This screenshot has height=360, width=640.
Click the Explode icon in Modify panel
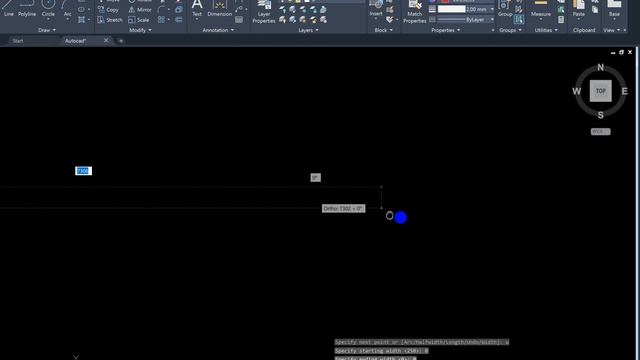[x=179, y=9]
